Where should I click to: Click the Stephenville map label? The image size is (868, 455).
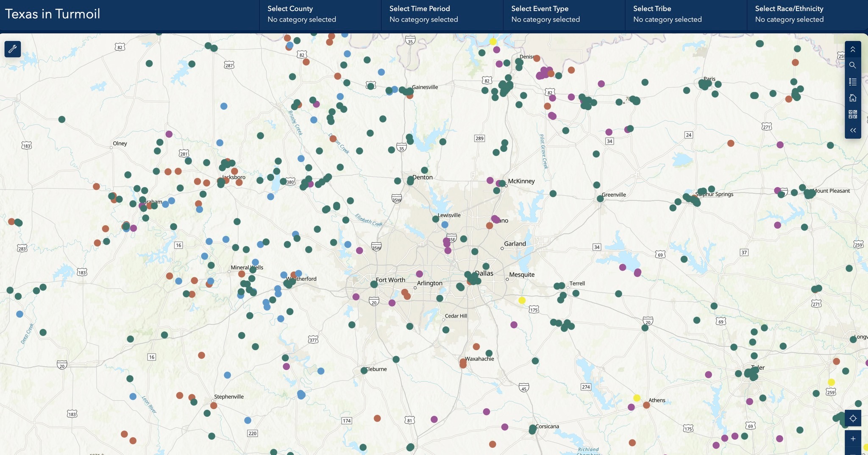coord(229,397)
